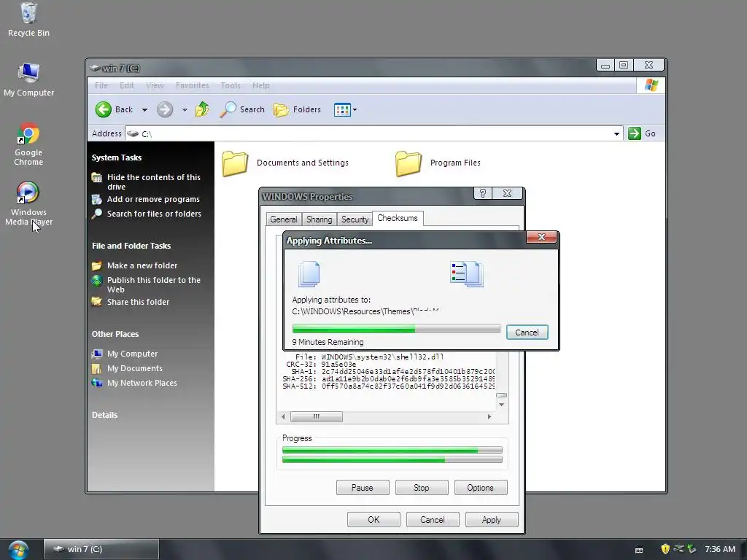Open Search from the explorer toolbar
Screen dimensions: 747x560
tap(242, 109)
